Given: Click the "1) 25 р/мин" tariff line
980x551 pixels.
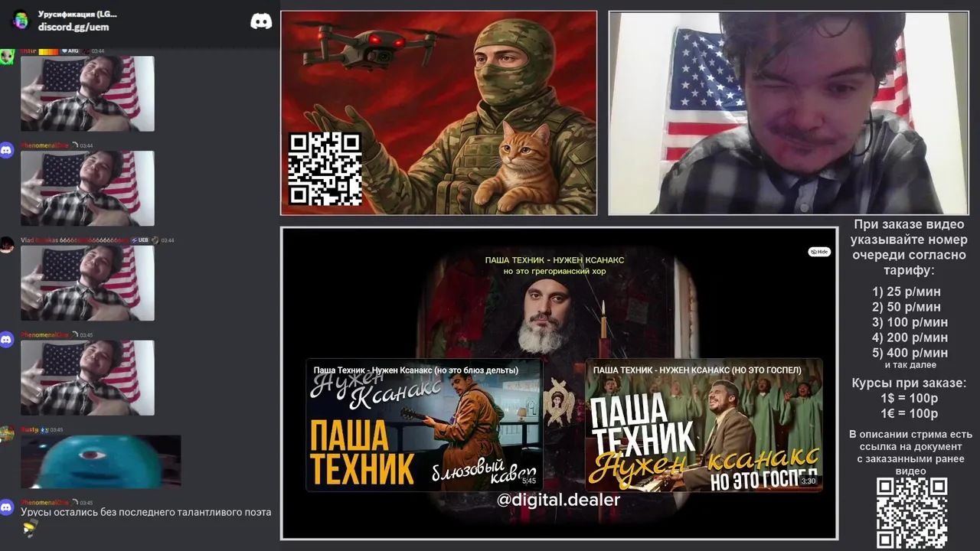Looking at the screenshot, I should [906, 292].
